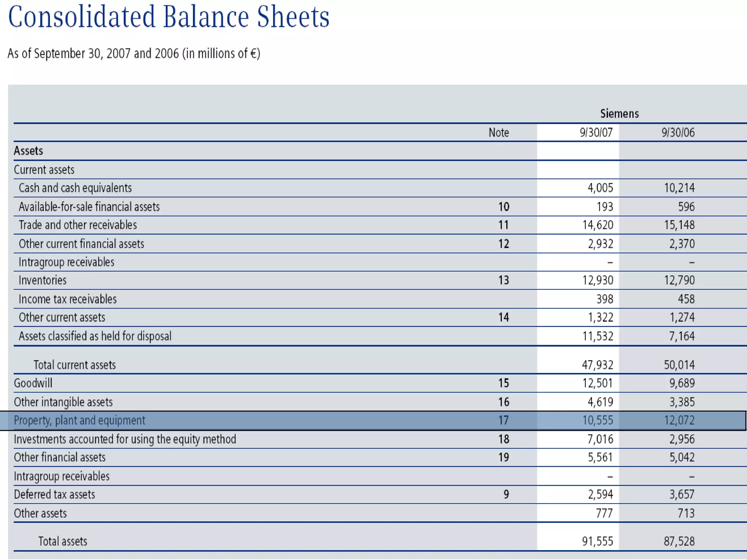Click the Deferred tax assets note 9

506,494
